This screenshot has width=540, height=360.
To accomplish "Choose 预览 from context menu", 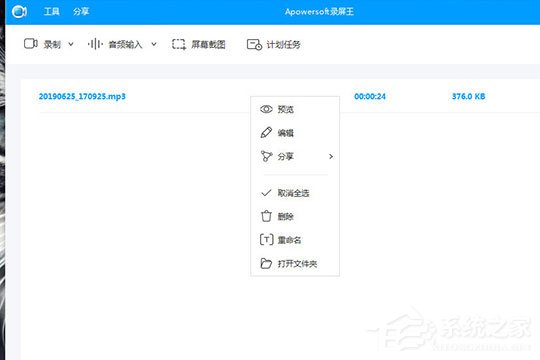I will click(x=286, y=110).
